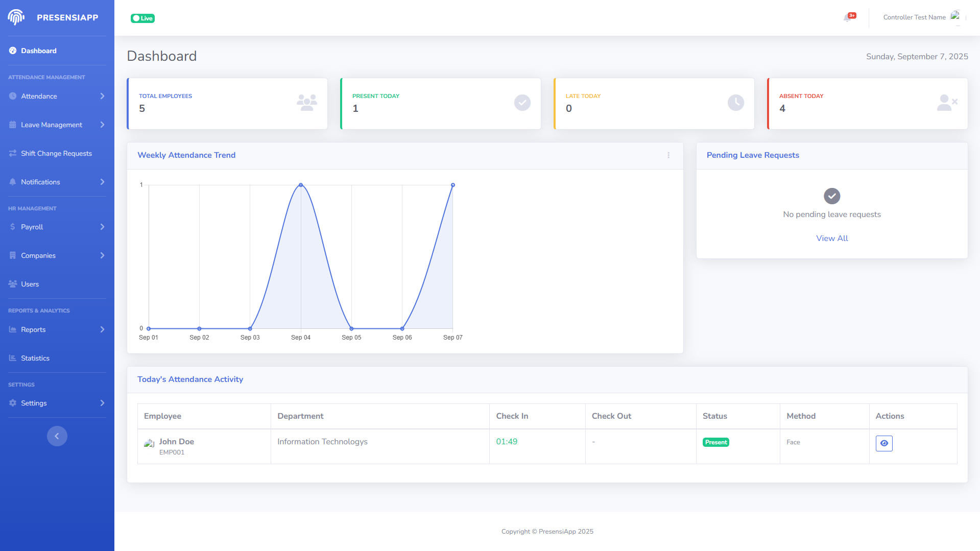Click the Sep 07 chart data point
Screen dimensions: 980x551
click(452, 185)
